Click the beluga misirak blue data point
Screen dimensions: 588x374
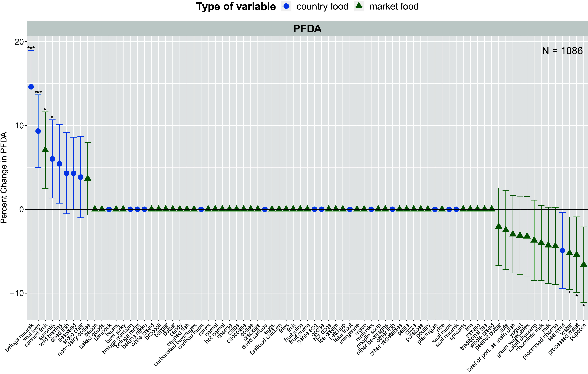[x=31, y=87]
